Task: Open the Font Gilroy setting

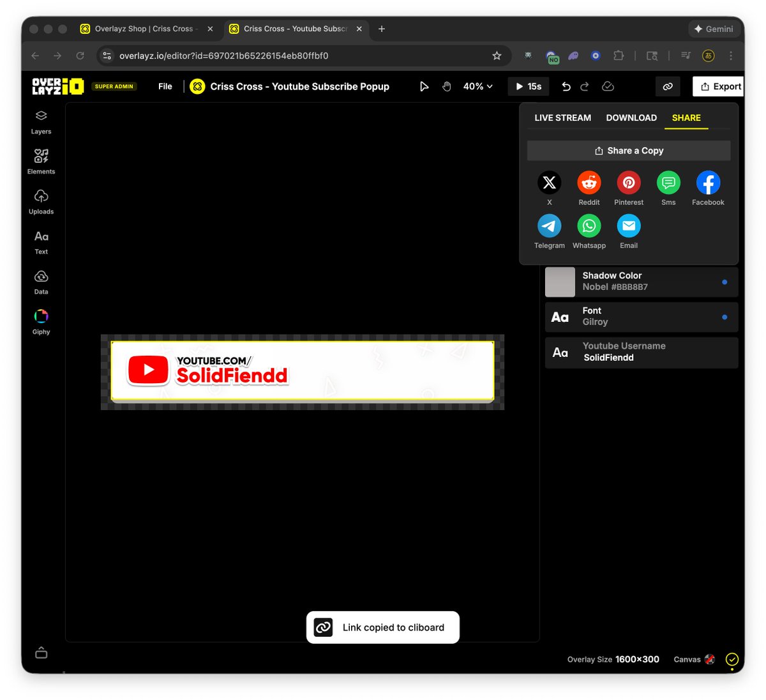Action: 642,317
